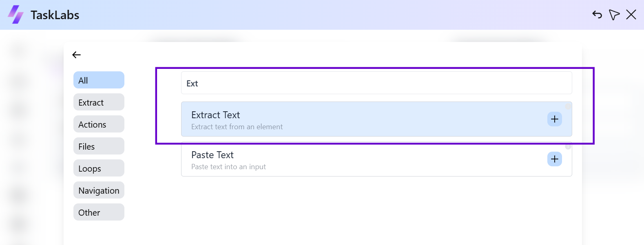This screenshot has height=245, width=644.
Task: Switch to the All category tab
Action: [99, 80]
